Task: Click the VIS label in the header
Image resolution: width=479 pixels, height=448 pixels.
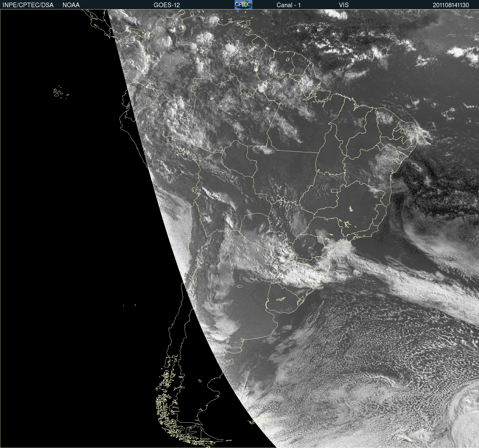Action: coord(344,5)
